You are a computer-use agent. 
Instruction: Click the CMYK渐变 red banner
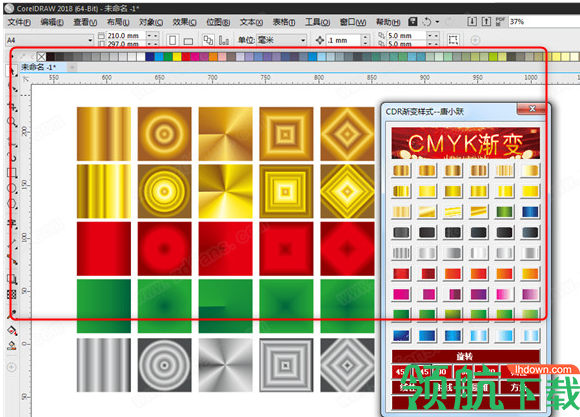pyautogui.click(x=466, y=143)
